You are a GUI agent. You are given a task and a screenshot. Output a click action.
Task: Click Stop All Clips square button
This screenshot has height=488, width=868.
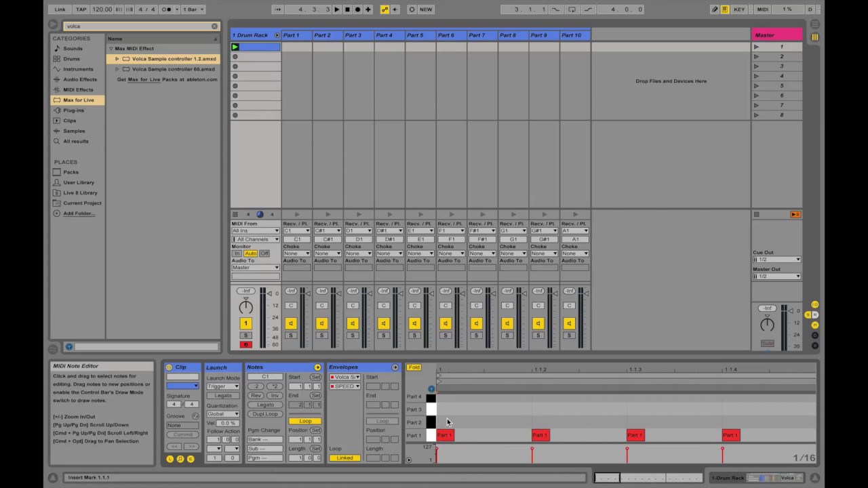pos(757,214)
